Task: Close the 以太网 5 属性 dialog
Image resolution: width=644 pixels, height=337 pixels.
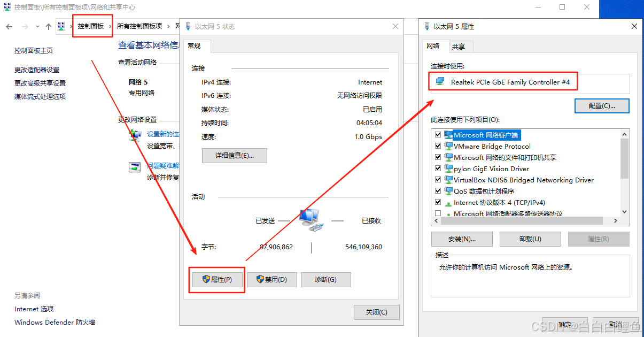Action: (x=634, y=26)
